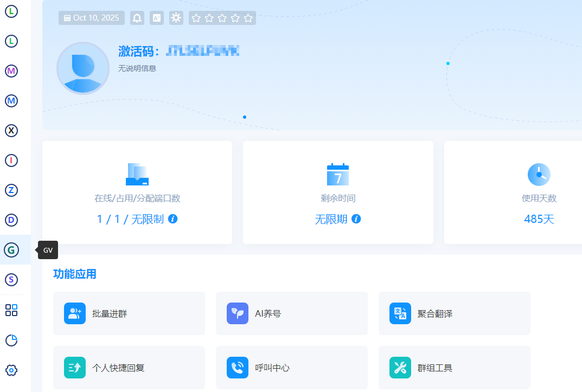Viewport: 582px width, 392px height.
Task: Open the Oct 10, 2025 date picker
Action: (x=91, y=17)
